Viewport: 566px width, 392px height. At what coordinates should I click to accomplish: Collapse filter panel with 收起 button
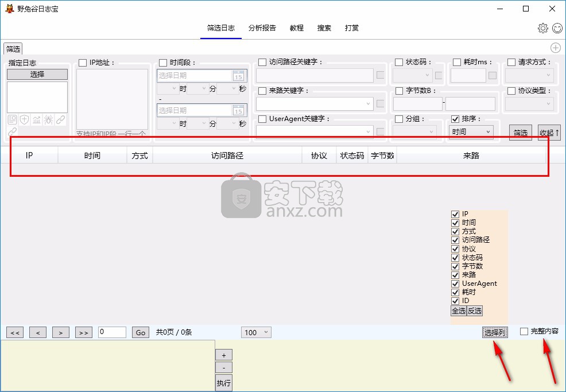click(549, 133)
